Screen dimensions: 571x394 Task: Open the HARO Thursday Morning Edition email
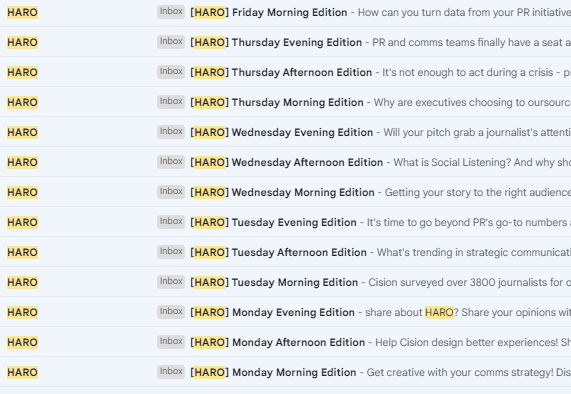pos(286,102)
